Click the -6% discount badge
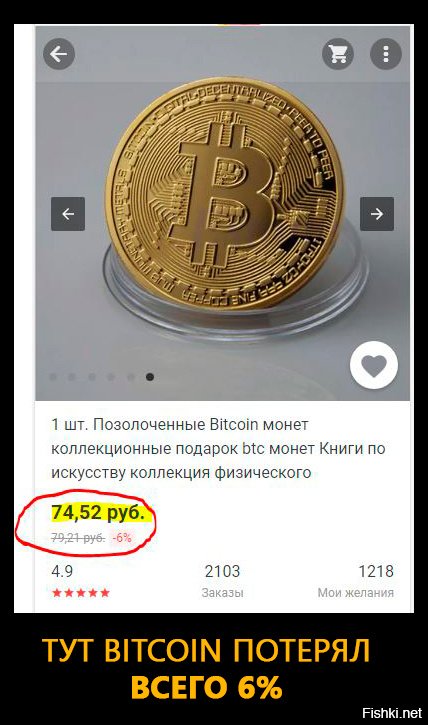The width and height of the screenshot is (428, 725). coord(122,538)
